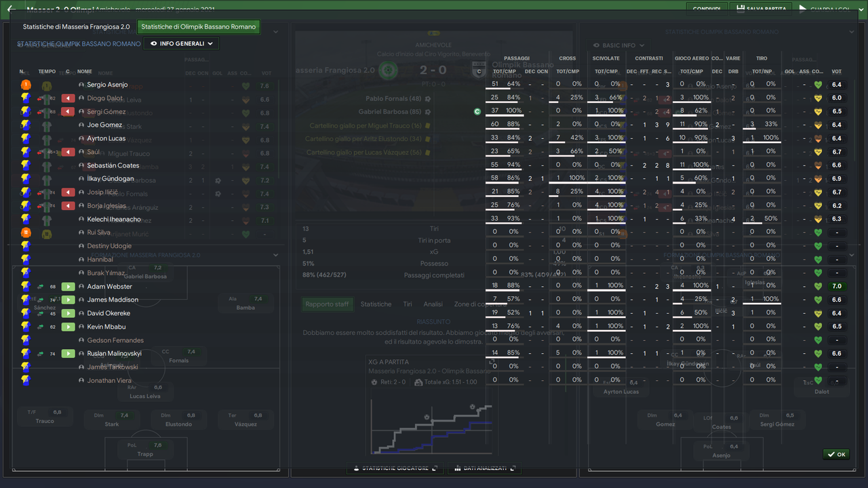This screenshot has height=488, width=868.
Task: Switch to Statistiche di Masseria Frangiosa 2.0 tab
Action: click(x=76, y=27)
